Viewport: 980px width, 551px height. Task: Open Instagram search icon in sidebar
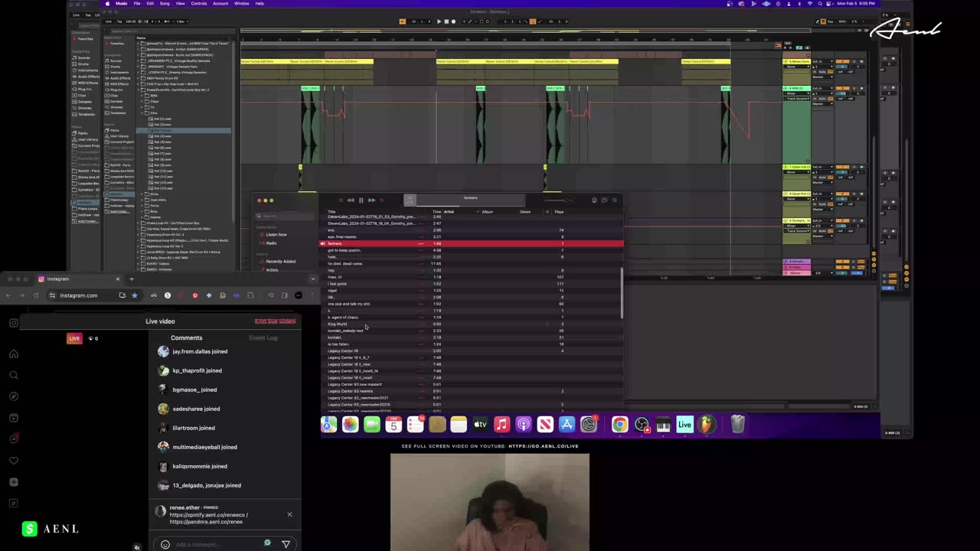13,375
